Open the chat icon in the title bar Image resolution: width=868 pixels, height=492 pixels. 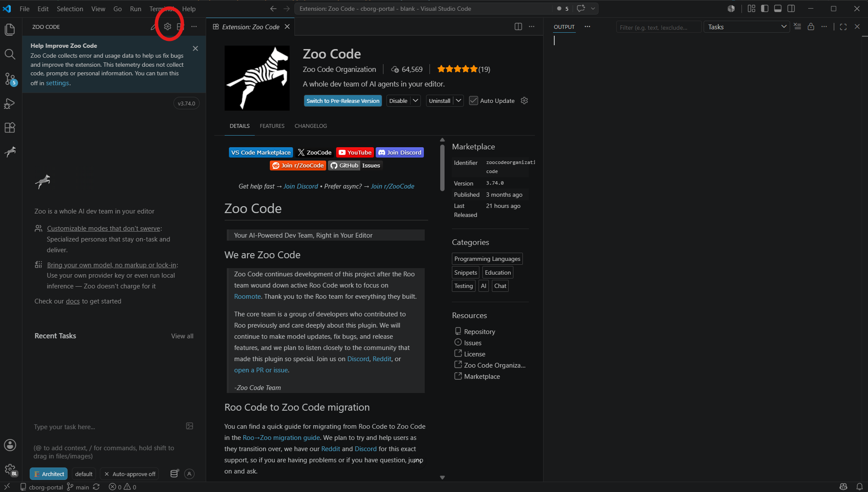click(581, 9)
